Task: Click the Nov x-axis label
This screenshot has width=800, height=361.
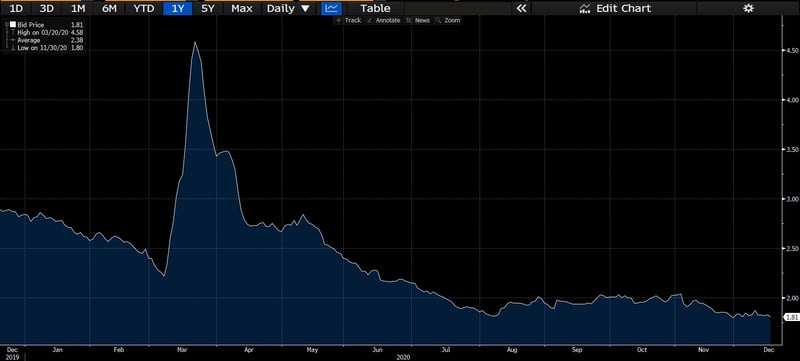Action: coord(704,350)
